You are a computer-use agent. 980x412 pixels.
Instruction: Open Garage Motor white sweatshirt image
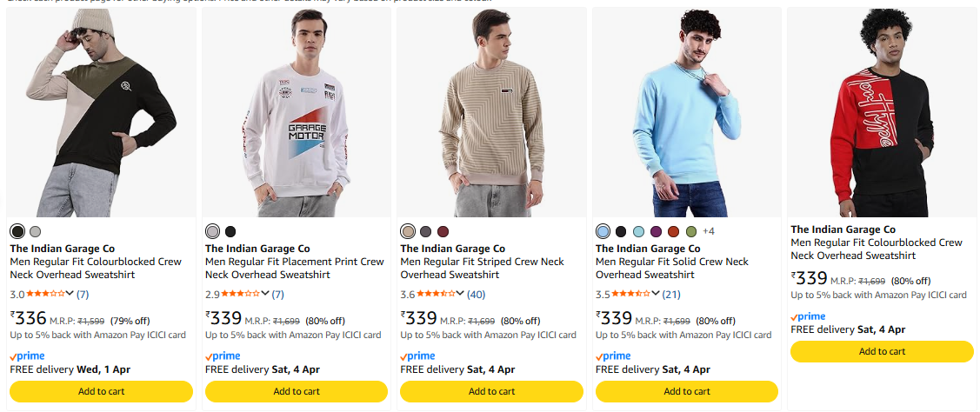point(297,113)
